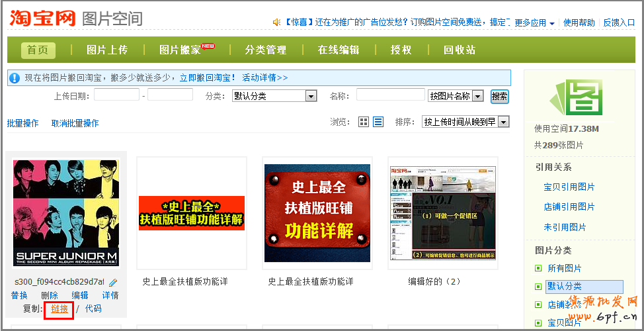
Task: Click the Taobao logo
Action: 42,19
